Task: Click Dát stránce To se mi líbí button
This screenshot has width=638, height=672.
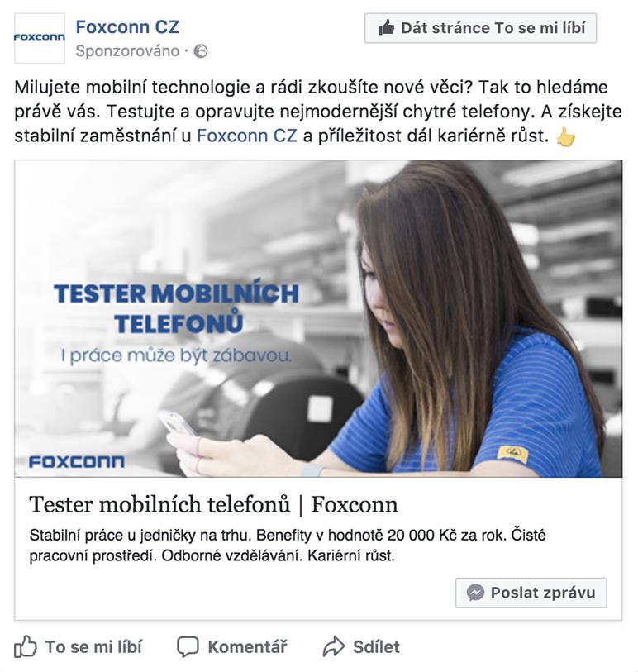Action: click(480, 28)
